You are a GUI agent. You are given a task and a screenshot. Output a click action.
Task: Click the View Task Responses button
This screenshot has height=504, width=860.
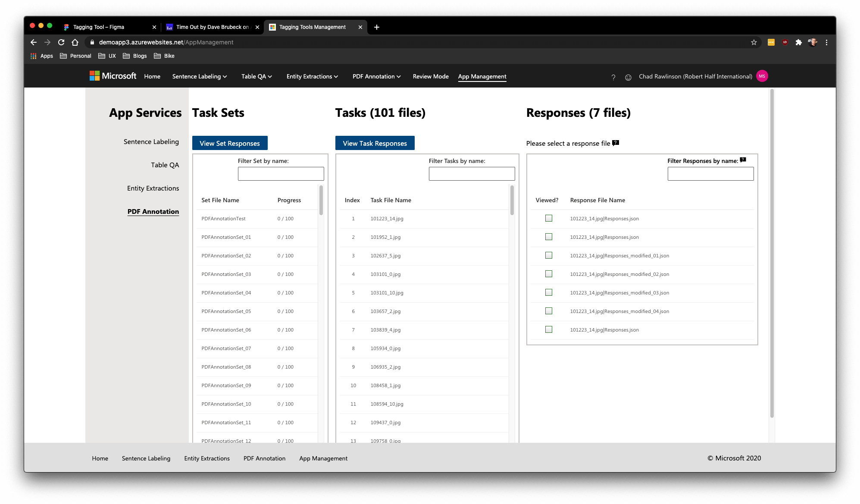375,143
